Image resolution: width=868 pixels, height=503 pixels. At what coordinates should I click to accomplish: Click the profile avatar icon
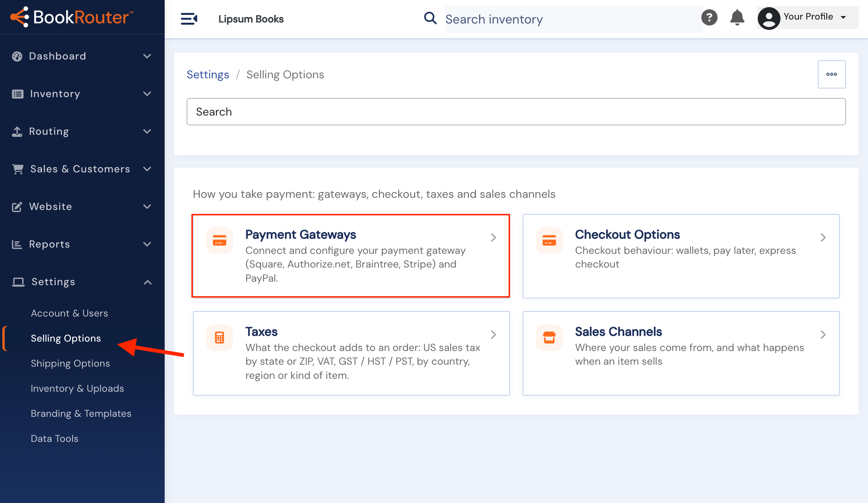coord(769,18)
